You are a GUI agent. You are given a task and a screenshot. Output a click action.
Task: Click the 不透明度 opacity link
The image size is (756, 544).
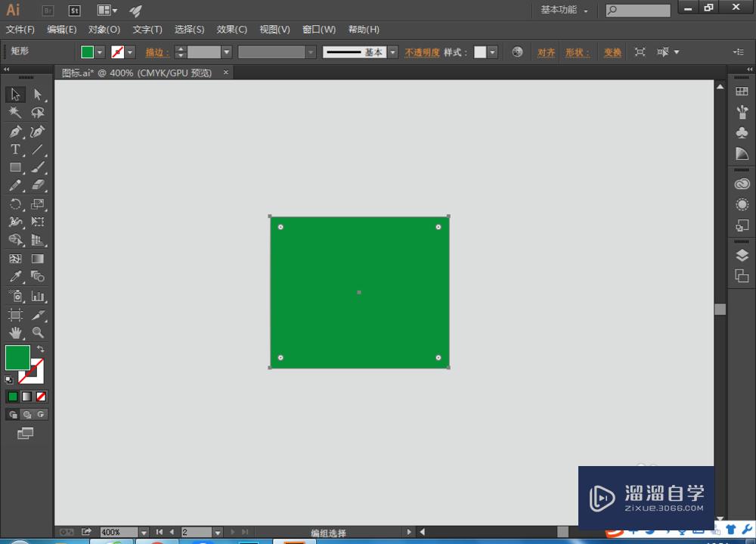tap(422, 52)
